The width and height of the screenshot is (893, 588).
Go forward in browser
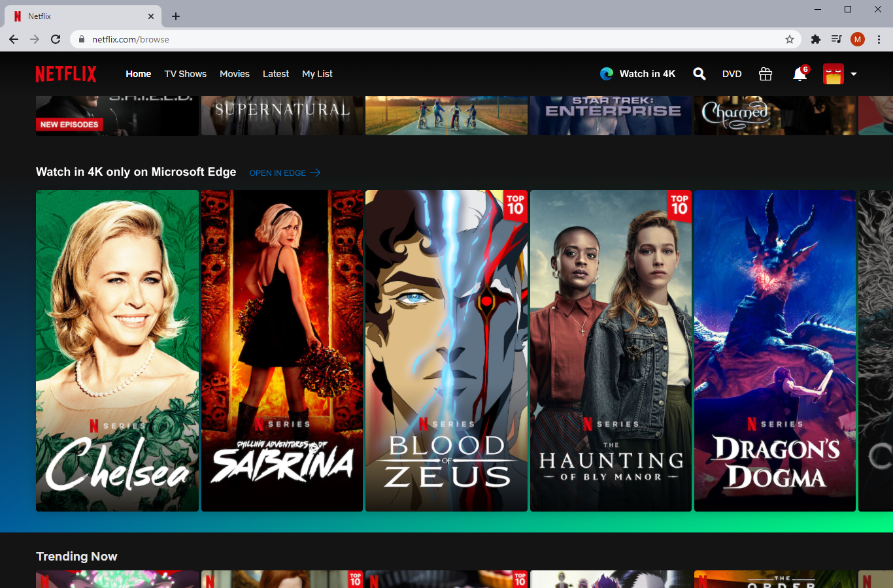tap(35, 39)
